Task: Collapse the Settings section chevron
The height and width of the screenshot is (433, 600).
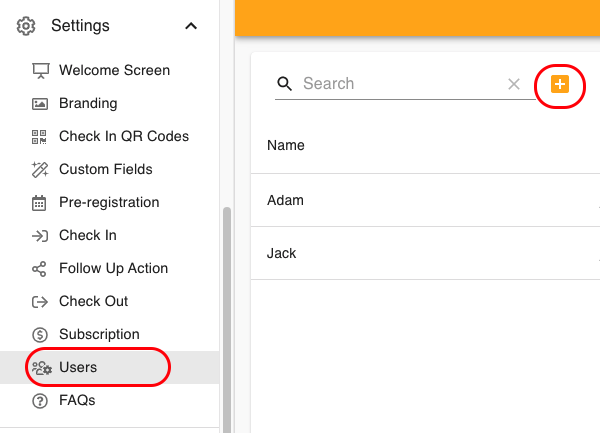Action: [x=191, y=26]
